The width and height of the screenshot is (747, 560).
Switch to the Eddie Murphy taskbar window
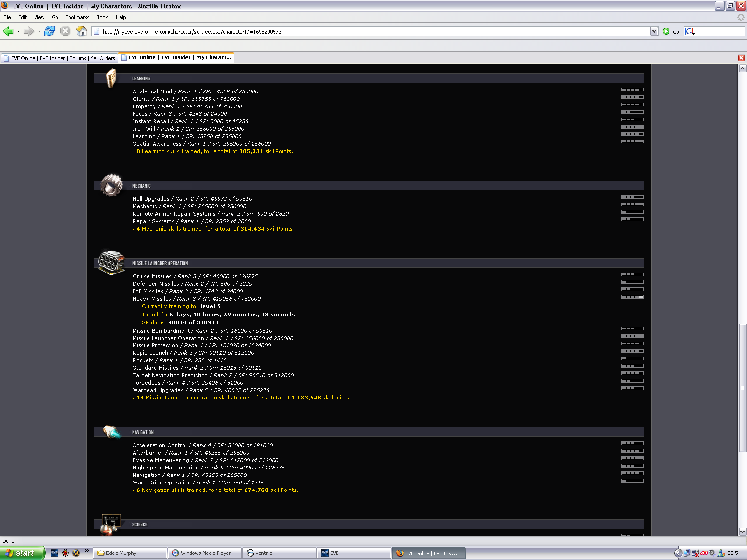pyautogui.click(x=130, y=553)
